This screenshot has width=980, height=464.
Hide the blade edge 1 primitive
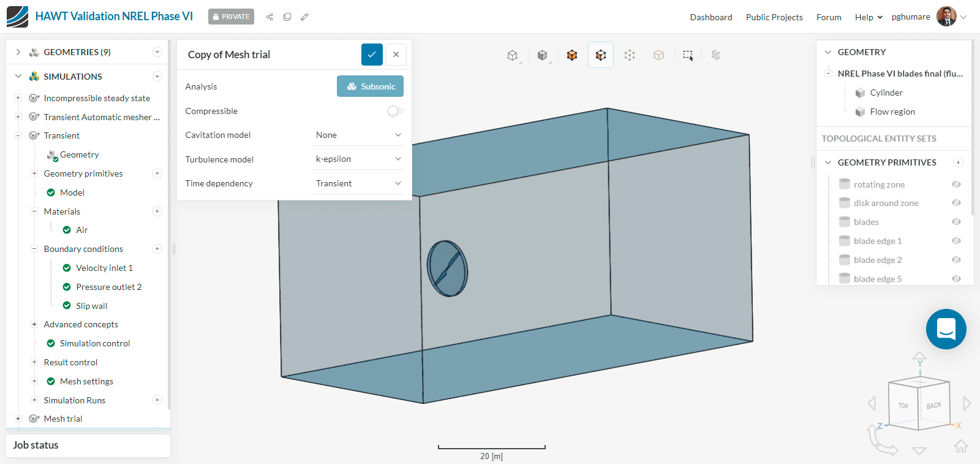(x=956, y=241)
